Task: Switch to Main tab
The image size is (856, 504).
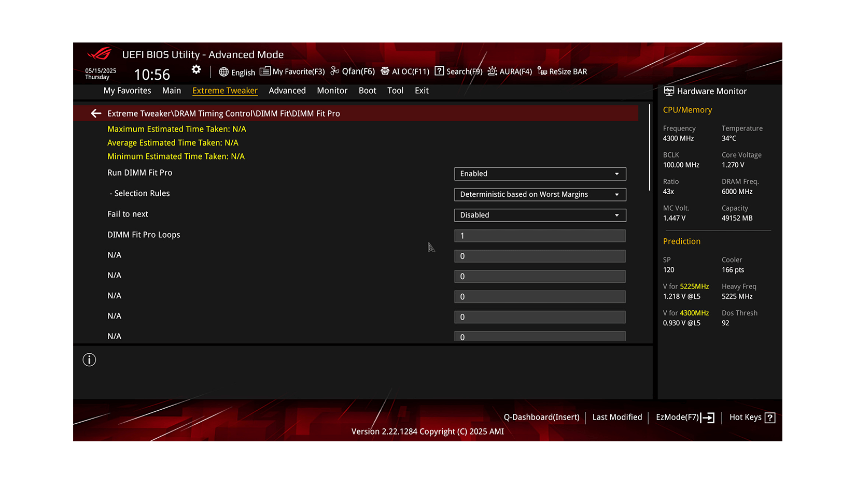Action: click(172, 91)
